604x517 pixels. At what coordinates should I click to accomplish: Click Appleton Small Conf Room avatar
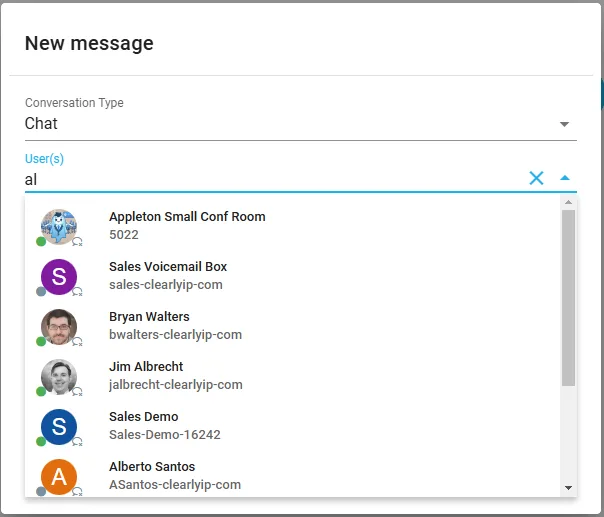tap(59, 227)
